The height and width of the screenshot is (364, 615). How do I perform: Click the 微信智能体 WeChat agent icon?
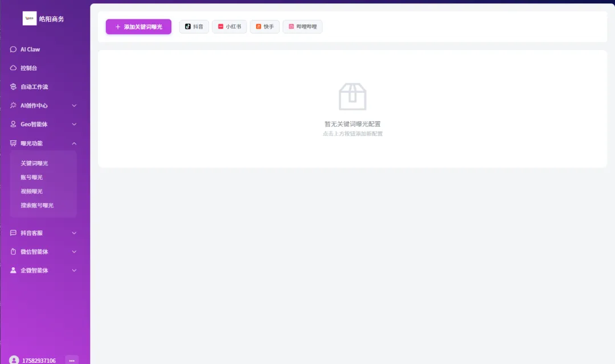pyautogui.click(x=13, y=251)
